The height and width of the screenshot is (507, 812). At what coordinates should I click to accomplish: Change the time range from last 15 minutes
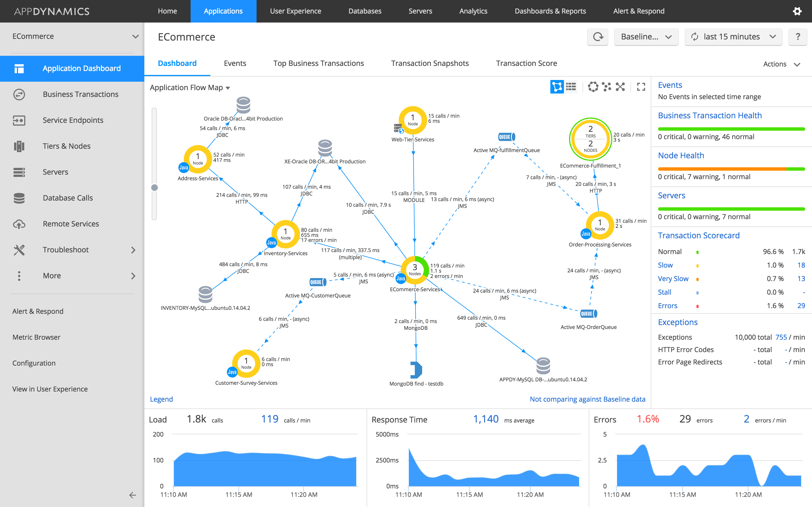tap(733, 37)
